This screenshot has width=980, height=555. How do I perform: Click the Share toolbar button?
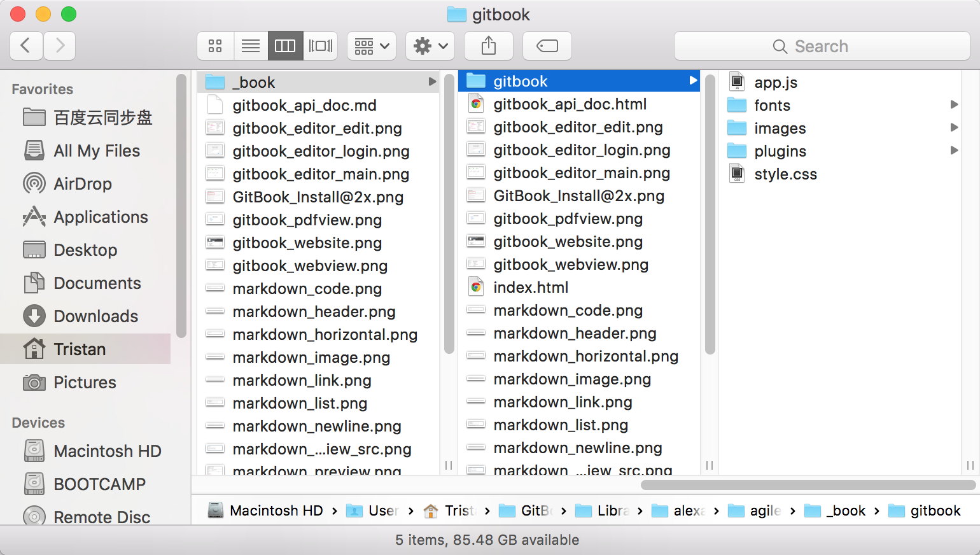tap(489, 46)
